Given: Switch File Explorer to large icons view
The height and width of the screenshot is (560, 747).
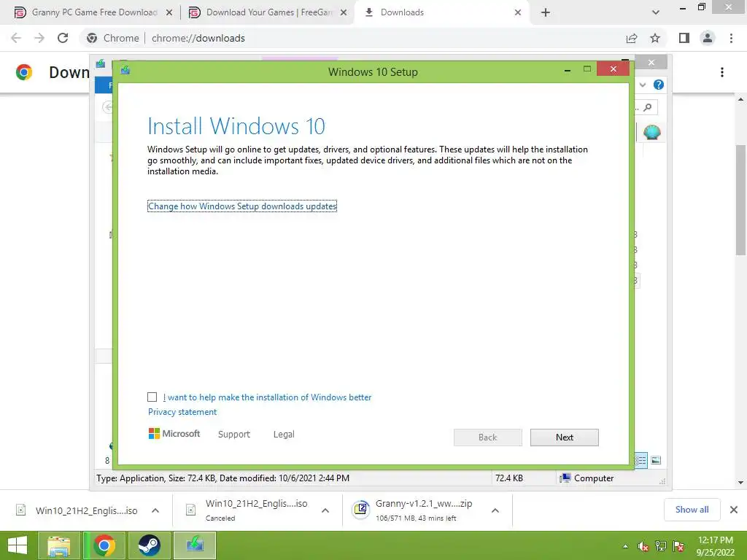Looking at the screenshot, I should click(656, 460).
